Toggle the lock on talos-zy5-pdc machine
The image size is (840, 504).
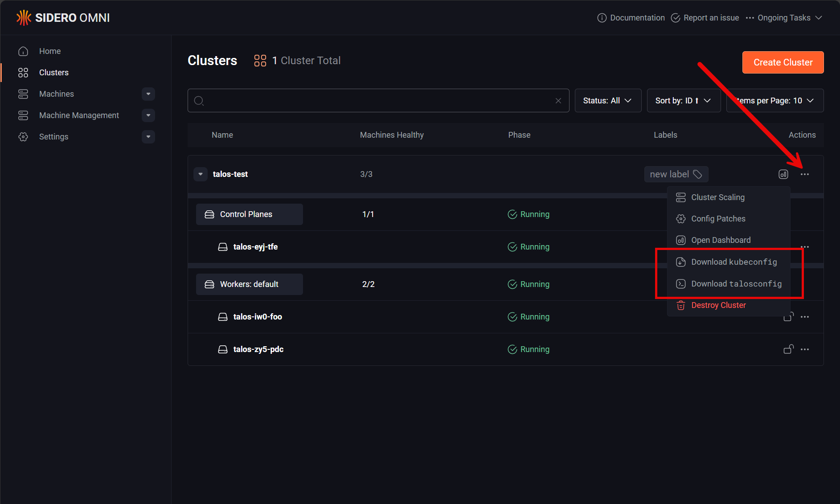click(788, 349)
